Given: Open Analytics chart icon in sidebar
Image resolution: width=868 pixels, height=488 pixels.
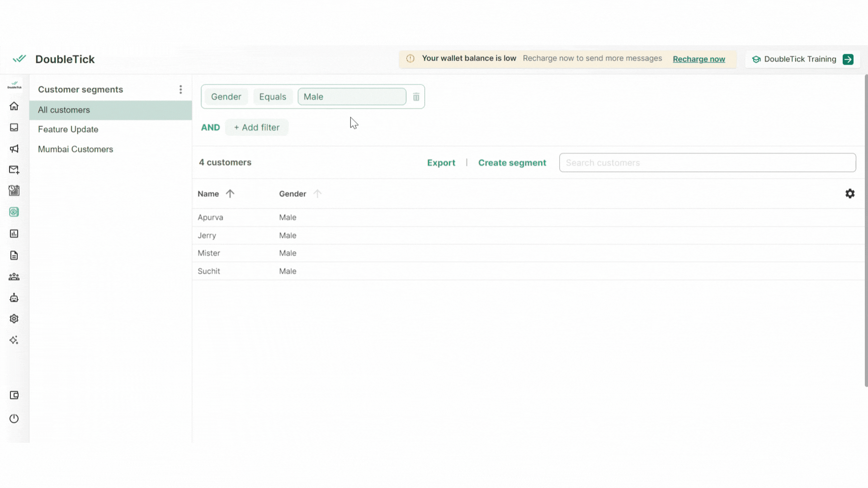Looking at the screenshot, I should [14, 234].
